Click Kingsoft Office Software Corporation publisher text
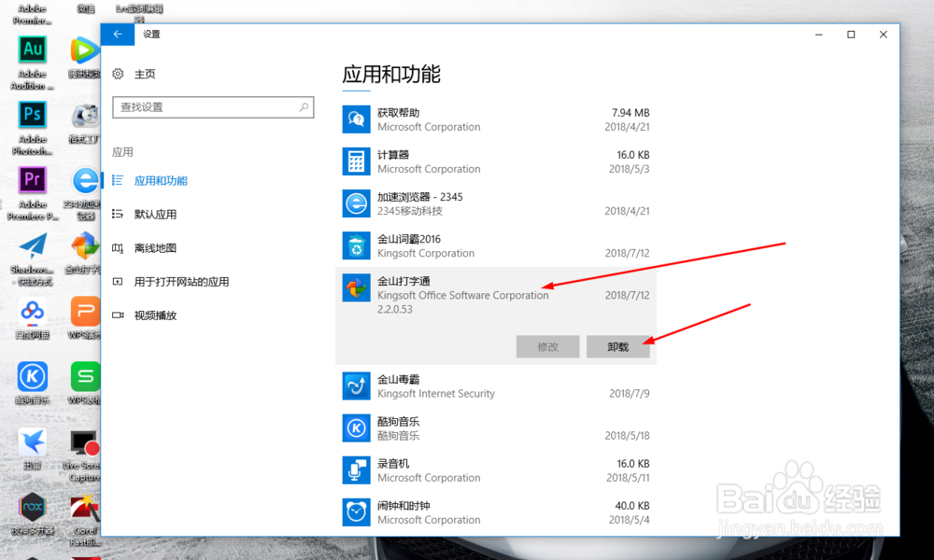The height and width of the screenshot is (560, 934). (x=463, y=295)
